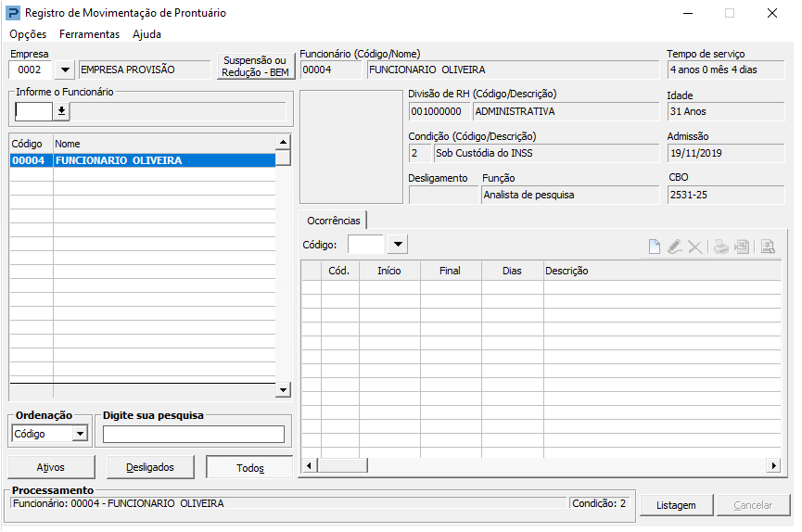Click the employee photo placeholder

point(351,146)
